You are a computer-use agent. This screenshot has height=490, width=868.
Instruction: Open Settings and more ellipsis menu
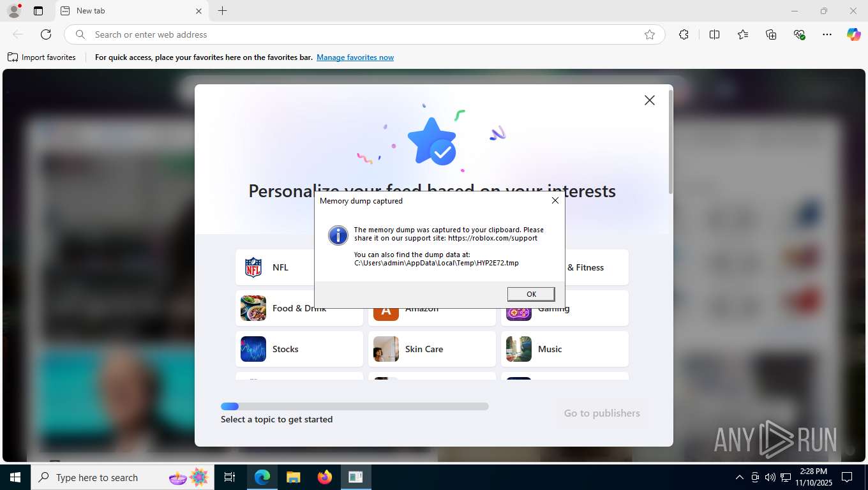click(x=827, y=34)
